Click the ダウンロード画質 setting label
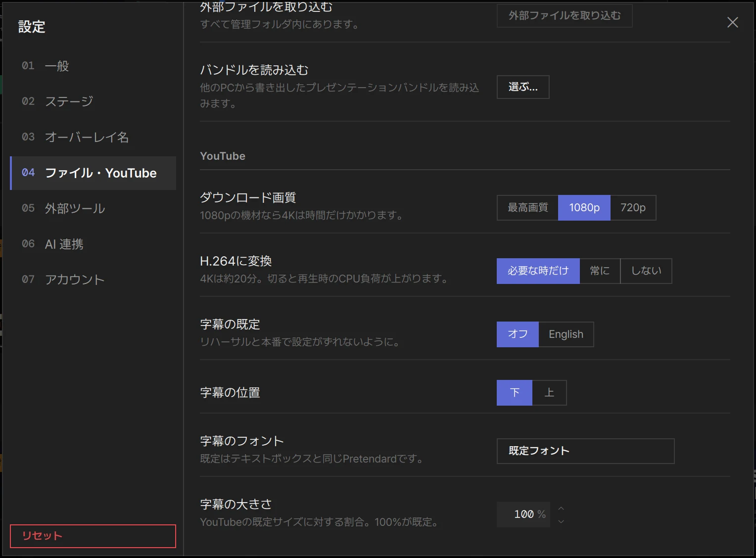The height and width of the screenshot is (558, 756). (x=248, y=197)
